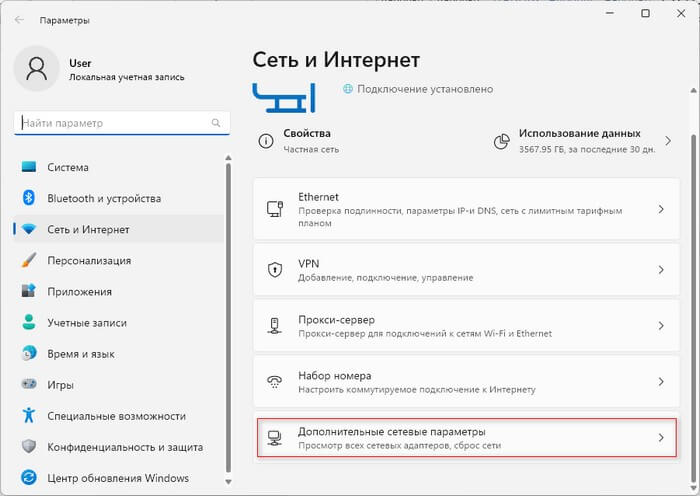Open the Набор номера settings card

tap(467, 381)
